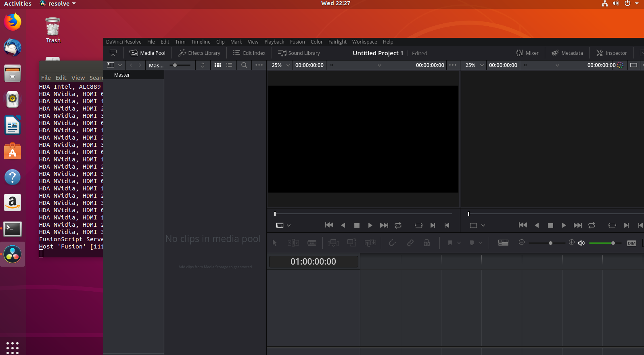Open source viewer three-dots options
The height and width of the screenshot is (355, 644).
(x=453, y=65)
